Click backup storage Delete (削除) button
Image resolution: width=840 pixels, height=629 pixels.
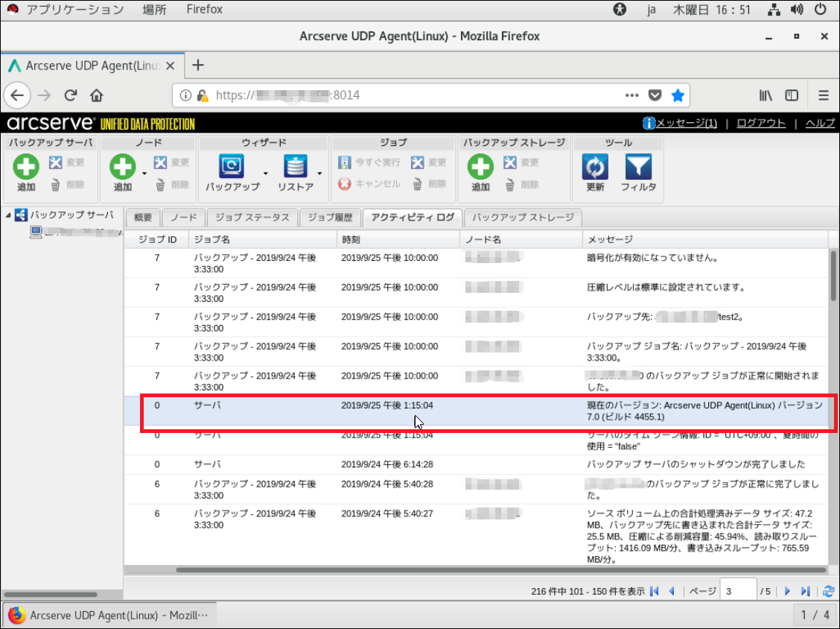(522, 185)
